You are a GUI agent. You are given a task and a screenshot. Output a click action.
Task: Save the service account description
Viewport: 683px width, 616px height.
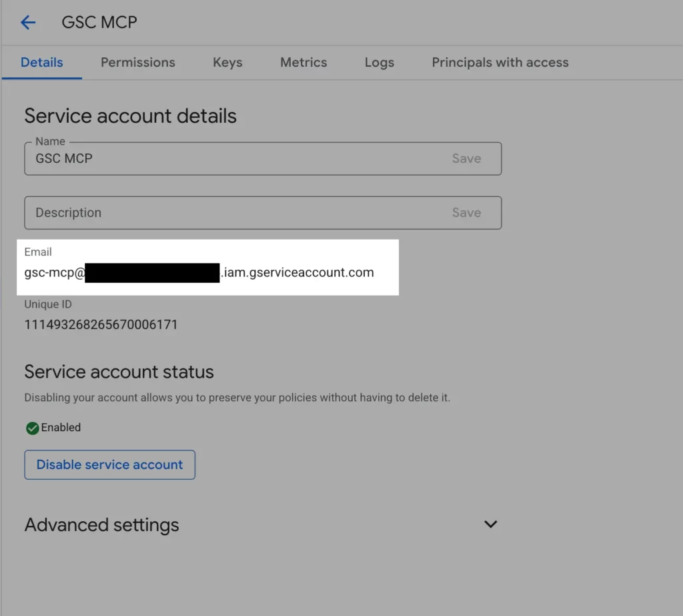coord(466,212)
